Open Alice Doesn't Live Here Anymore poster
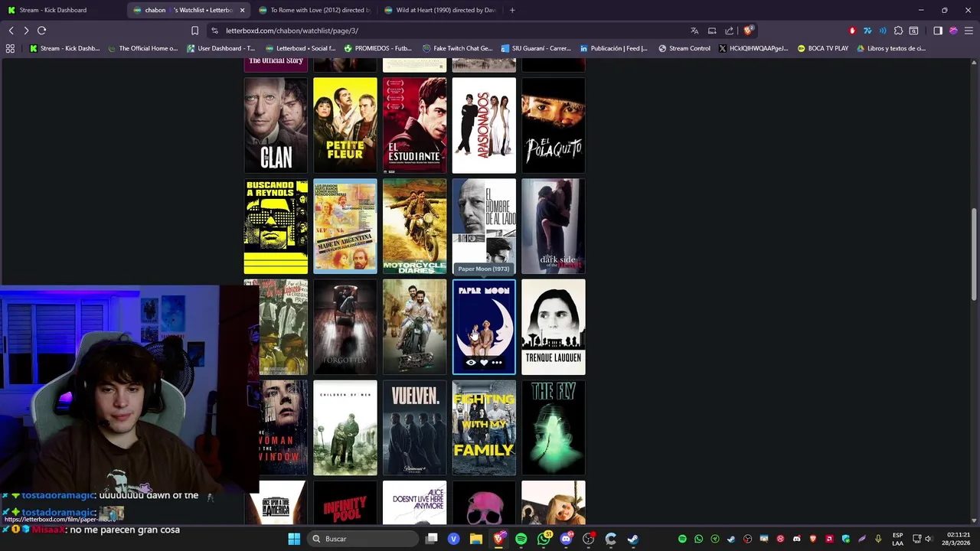This screenshot has width=980, height=551. coord(414,503)
